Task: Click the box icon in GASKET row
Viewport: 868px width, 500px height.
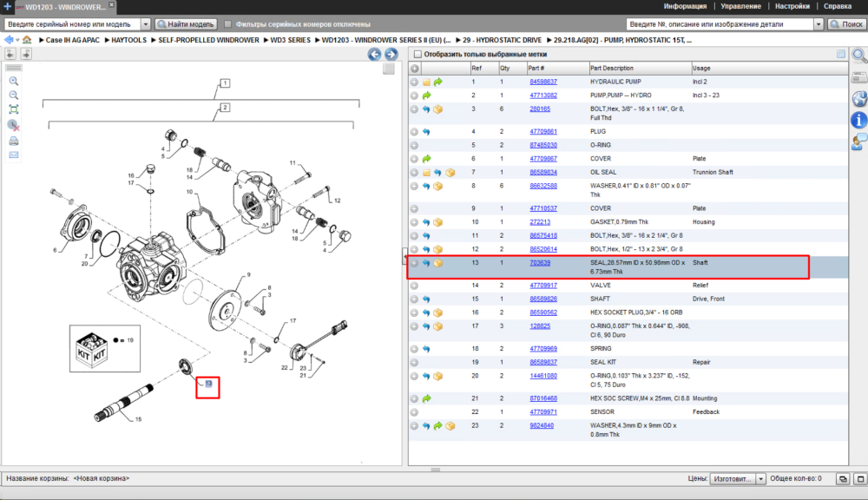Action: click(437, 222)
